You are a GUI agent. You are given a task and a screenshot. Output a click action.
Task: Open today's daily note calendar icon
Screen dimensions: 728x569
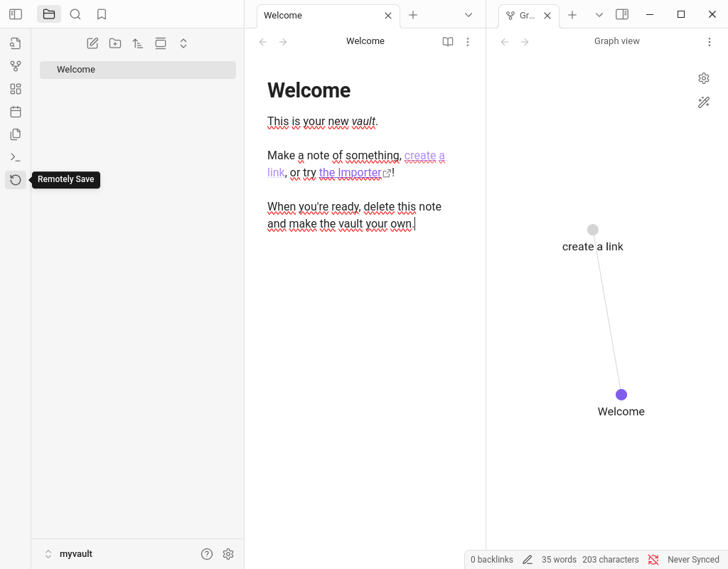15,112
